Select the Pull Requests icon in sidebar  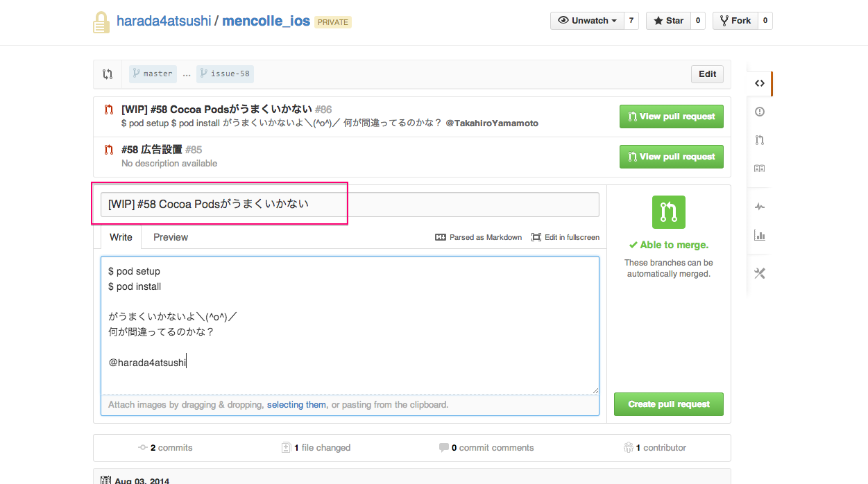click(759, 139)
